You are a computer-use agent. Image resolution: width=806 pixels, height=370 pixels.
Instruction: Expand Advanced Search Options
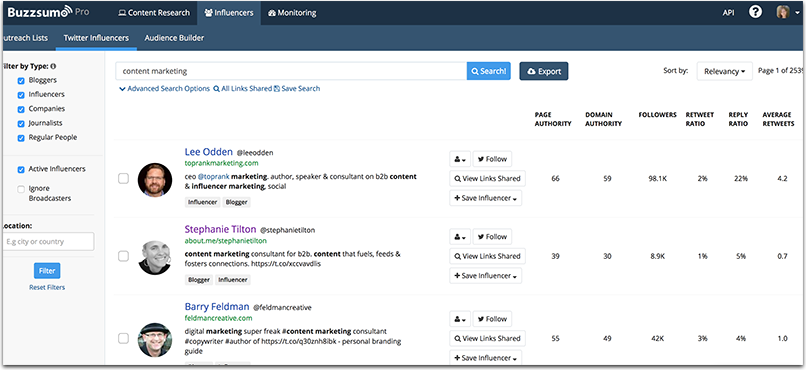(x=164, y=89)
